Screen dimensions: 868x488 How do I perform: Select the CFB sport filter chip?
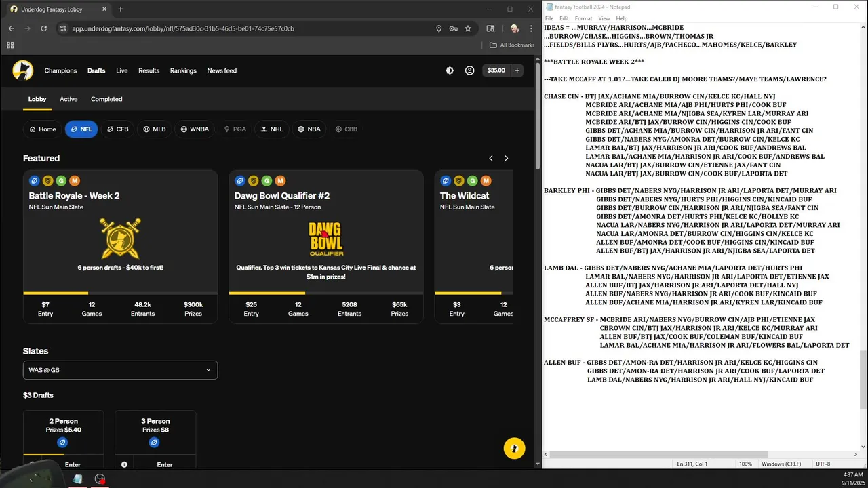[x=117, y=129]
